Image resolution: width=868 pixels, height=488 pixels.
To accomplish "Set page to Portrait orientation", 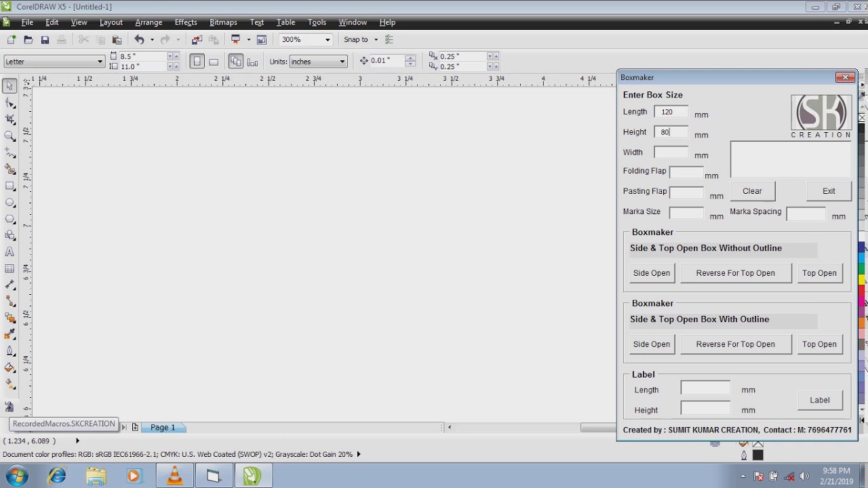I will tap(197, 62).
